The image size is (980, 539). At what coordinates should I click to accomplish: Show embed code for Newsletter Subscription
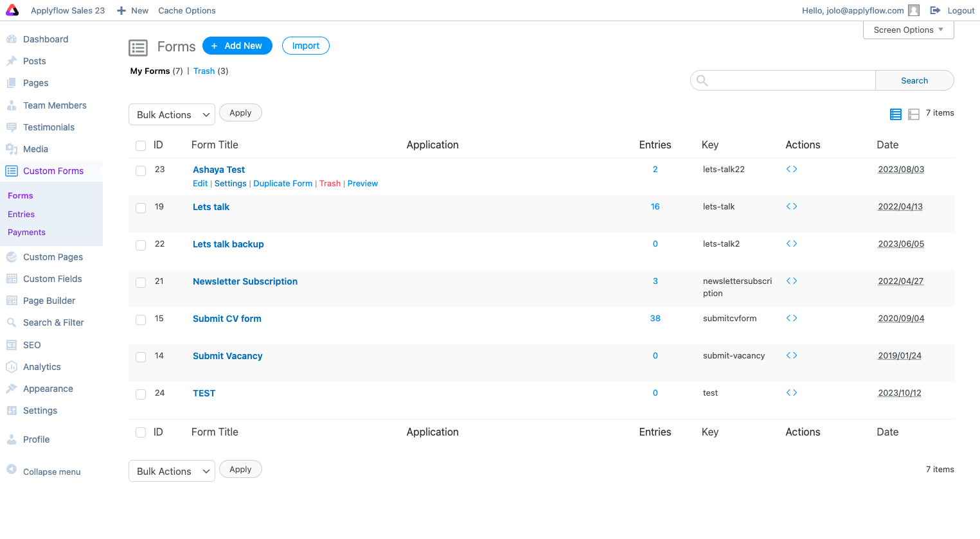pos(792,281)
